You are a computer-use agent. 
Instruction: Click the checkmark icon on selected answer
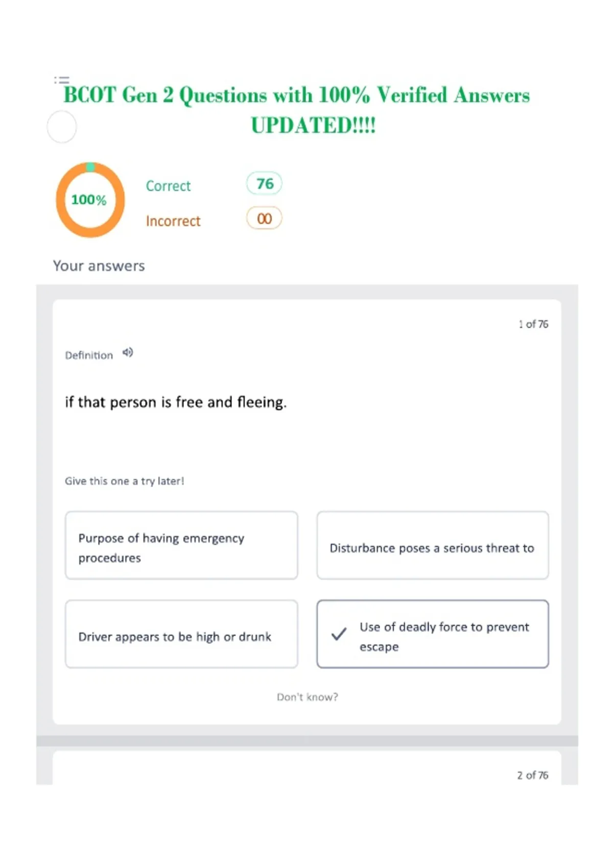339,634
